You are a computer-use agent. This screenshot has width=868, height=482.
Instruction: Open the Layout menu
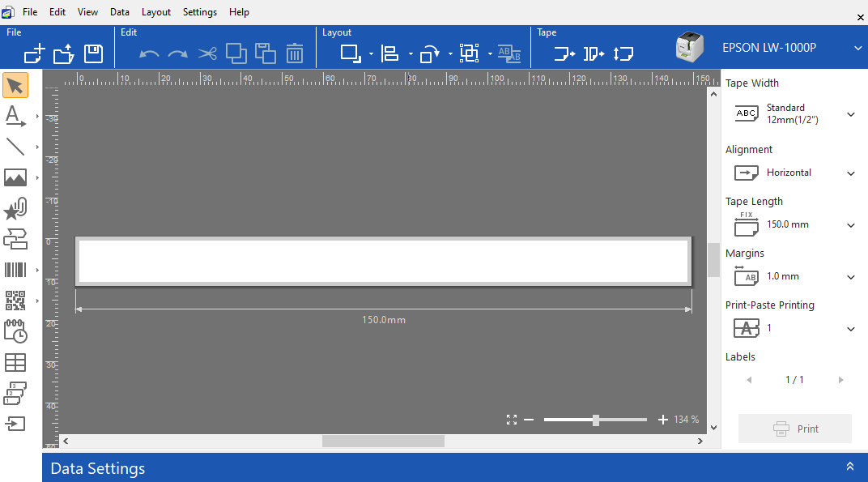pyautogui.click(x=156, y=12)
